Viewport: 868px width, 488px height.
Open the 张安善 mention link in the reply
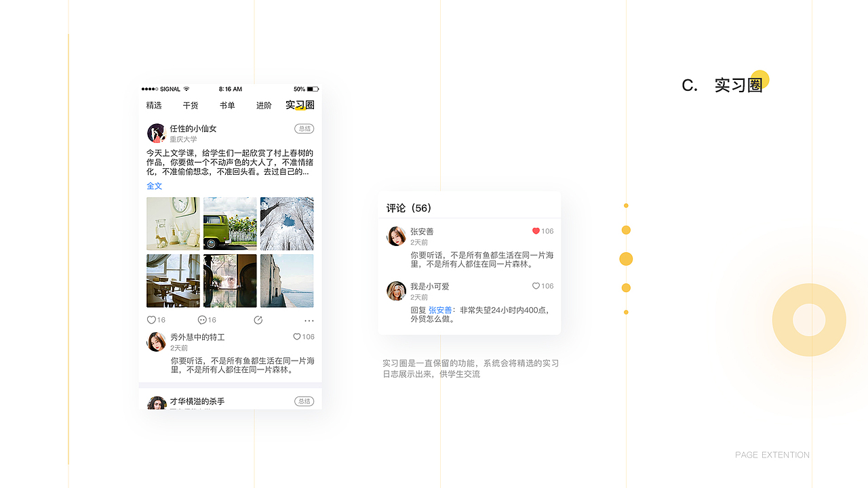pyautogui.click(x=440, y=310)
